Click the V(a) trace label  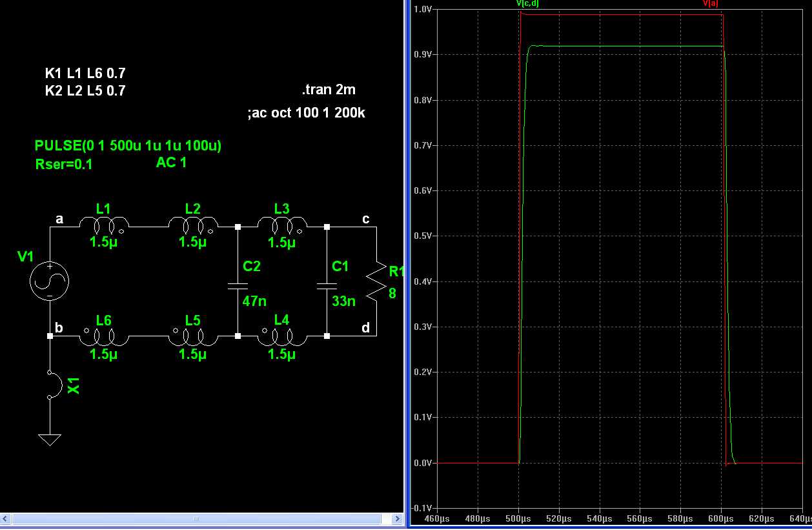tap(711, 4)
